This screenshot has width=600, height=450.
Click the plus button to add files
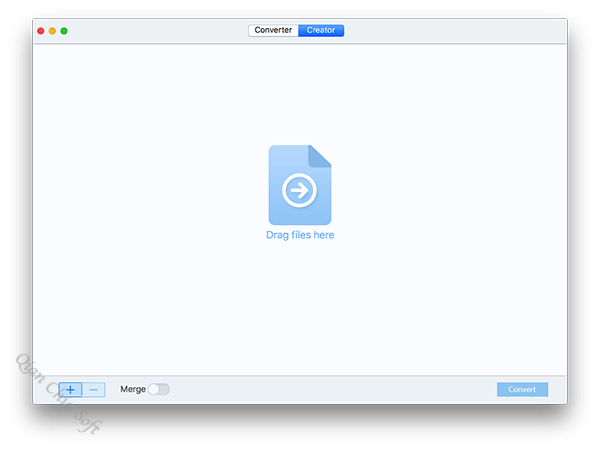point(70,389)
